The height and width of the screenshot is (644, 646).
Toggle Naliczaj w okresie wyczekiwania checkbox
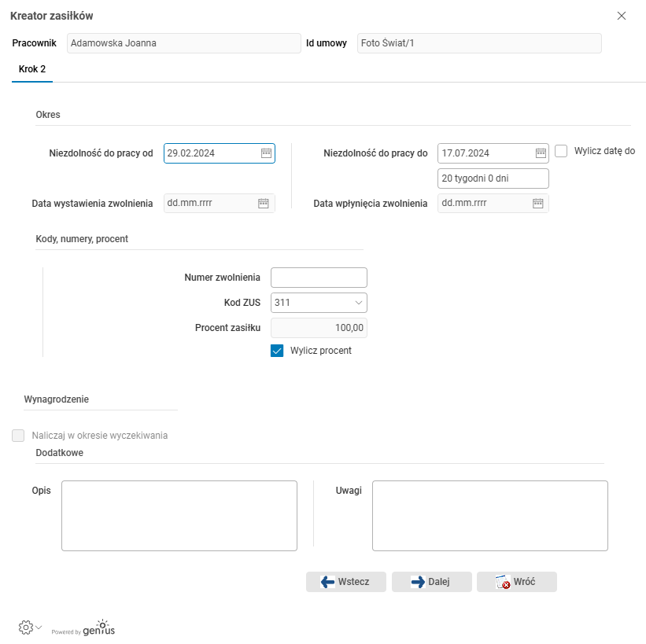[x=18, y=435]
